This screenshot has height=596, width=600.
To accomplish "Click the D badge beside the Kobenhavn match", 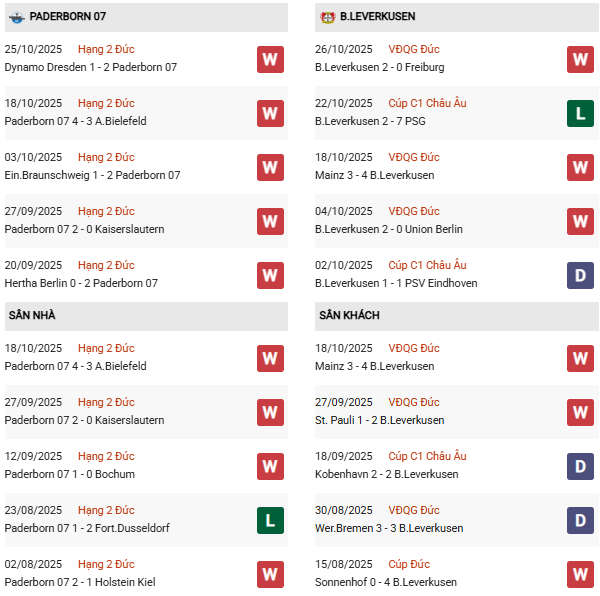I will click(x=580, y=466).
